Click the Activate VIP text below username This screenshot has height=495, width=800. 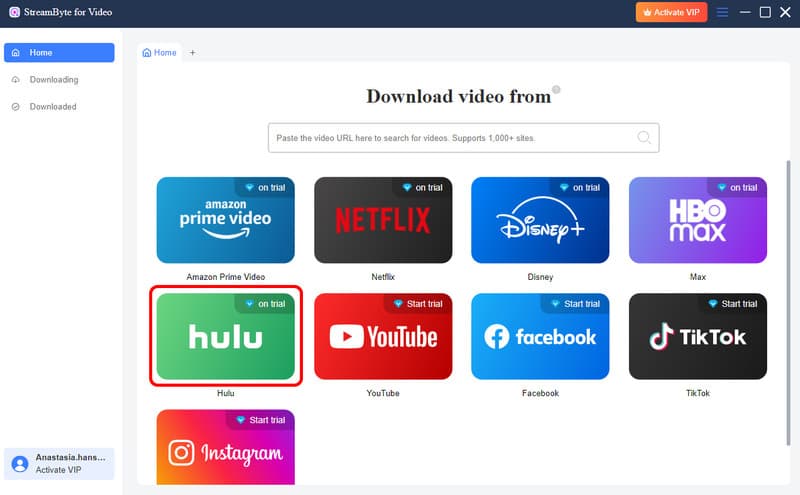(58, 470)
